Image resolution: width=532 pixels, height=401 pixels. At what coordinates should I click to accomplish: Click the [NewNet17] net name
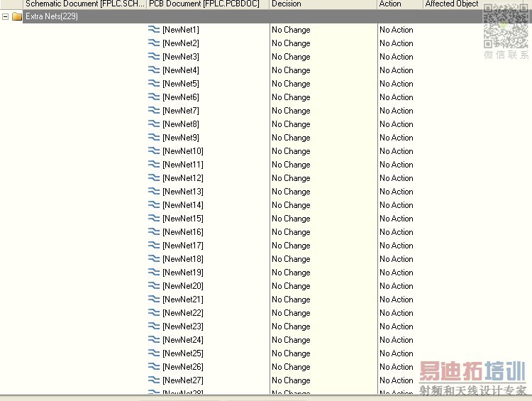click(183, 245)
